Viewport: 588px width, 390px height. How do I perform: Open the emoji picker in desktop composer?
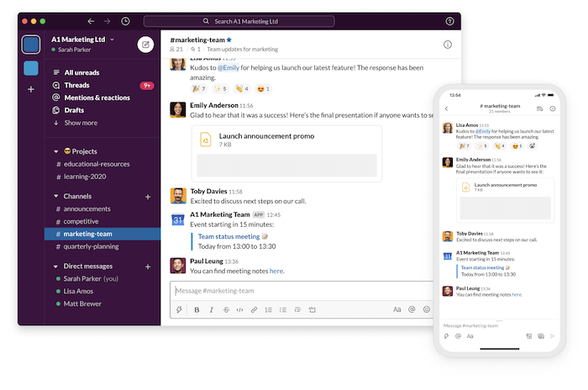coord(427,309)
